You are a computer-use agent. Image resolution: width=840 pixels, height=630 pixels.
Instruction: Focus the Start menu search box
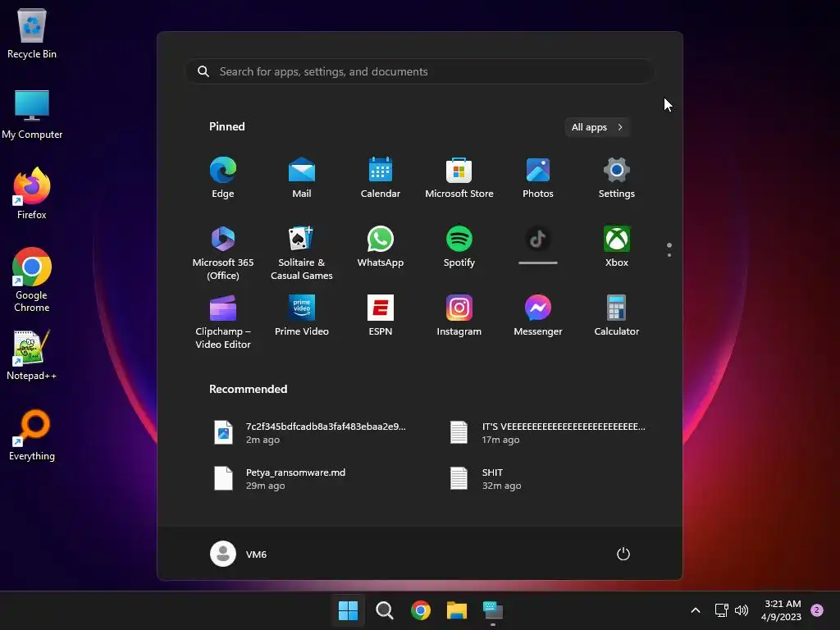(x=419, y=72)
